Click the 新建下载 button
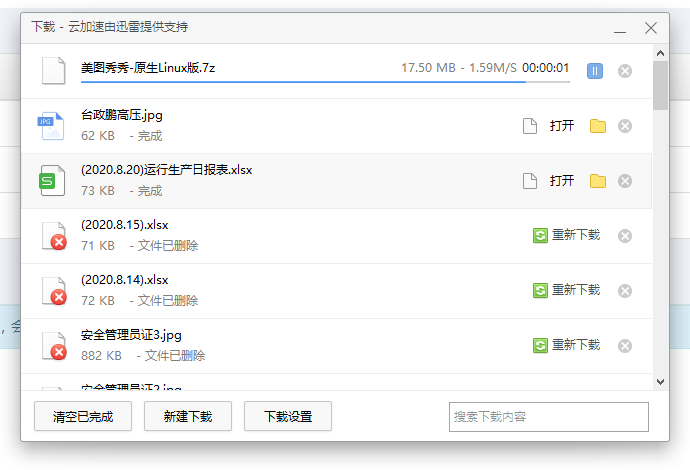This screenshot has height=470, width=690. pos(188,416)
